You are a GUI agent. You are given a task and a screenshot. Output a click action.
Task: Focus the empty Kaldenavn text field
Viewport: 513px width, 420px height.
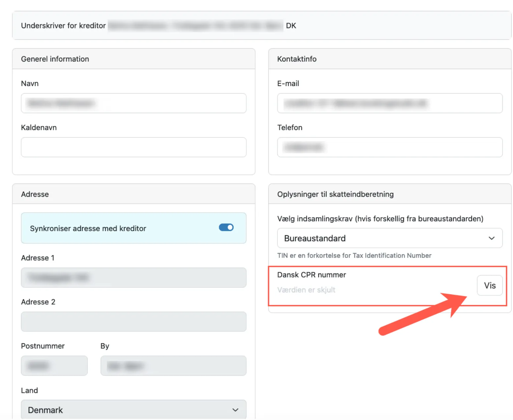tap(134, 147)
